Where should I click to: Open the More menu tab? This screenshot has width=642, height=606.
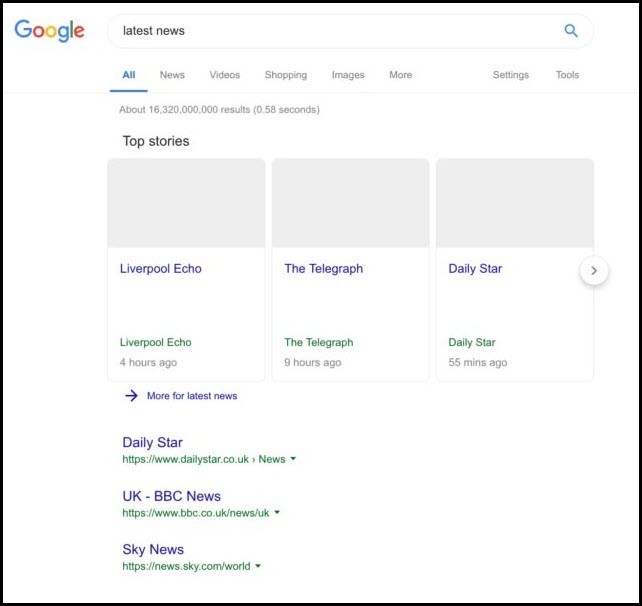(400, 75)
